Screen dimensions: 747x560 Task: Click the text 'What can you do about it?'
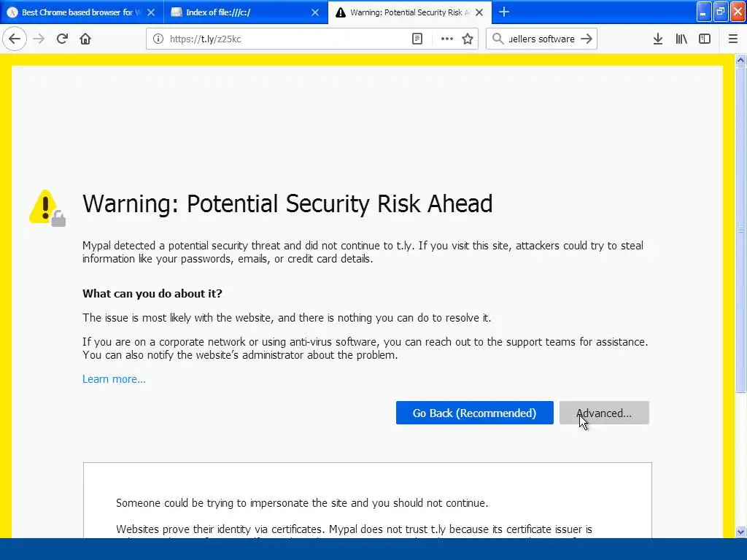(x=152, y=293)
